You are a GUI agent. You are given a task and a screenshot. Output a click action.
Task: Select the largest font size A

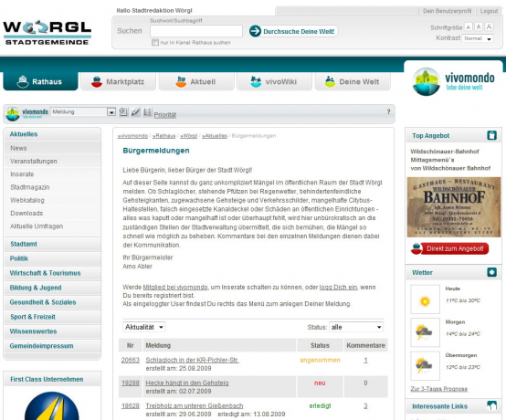click(x=490, y=26)
